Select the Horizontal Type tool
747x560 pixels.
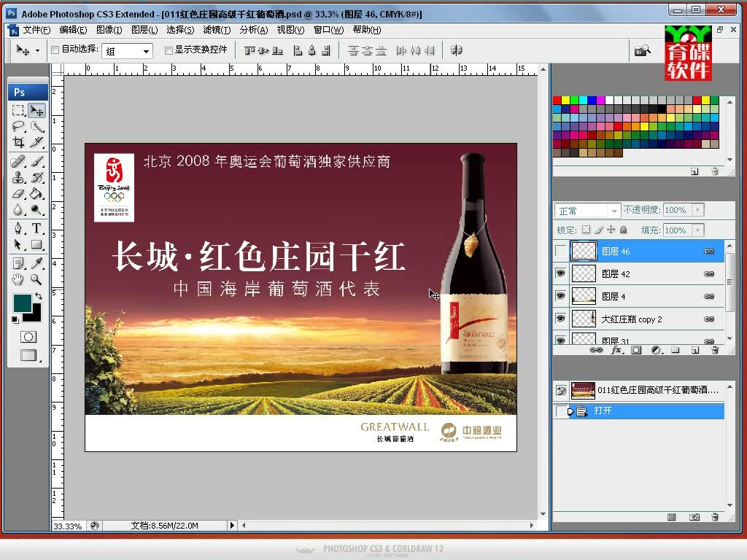coord(36,228)
